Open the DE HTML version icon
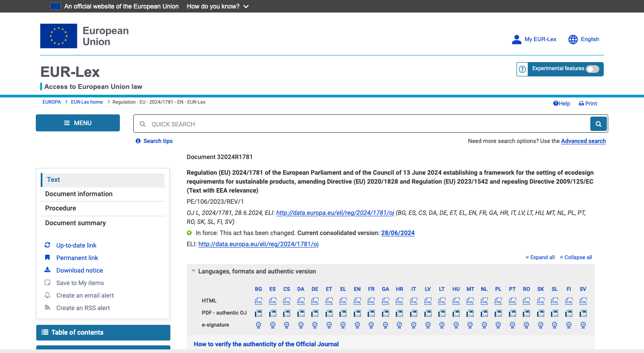This screenshot has width=644, height=353. pos(315,301)
